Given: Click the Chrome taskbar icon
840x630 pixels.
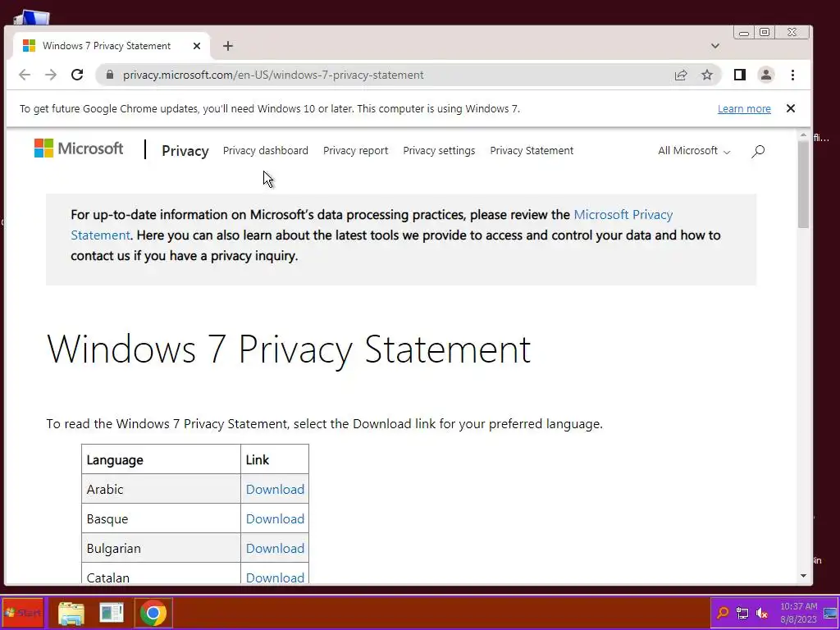Looking at the screenshot, I should 153,613.
